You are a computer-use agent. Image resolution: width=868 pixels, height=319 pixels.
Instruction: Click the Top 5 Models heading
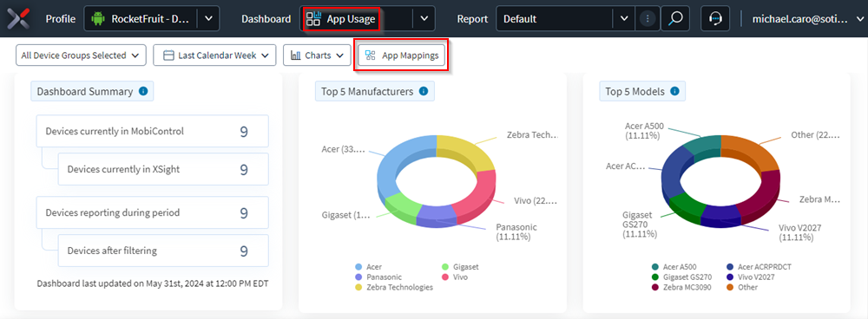tap(635, 92)
